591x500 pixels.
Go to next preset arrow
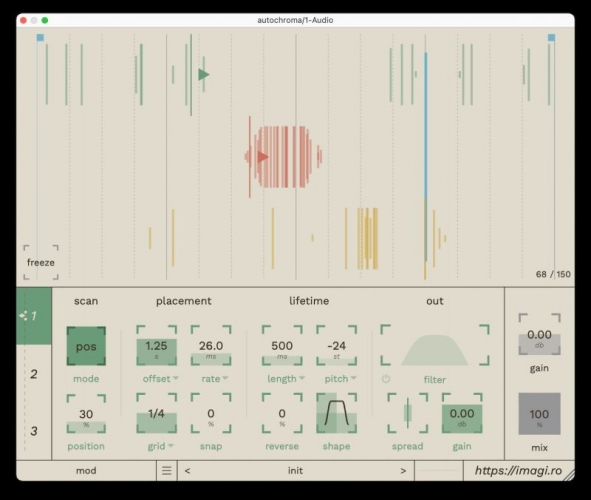403,471
